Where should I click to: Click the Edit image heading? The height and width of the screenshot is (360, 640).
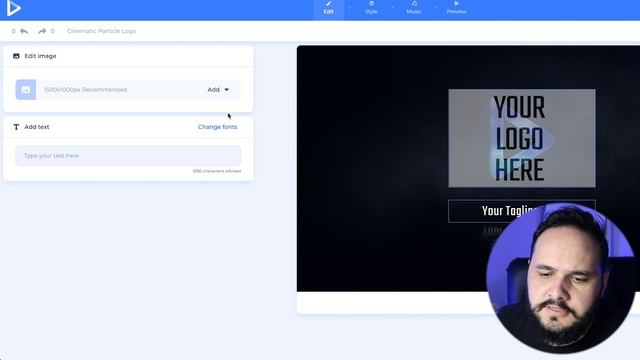point(40,56)
